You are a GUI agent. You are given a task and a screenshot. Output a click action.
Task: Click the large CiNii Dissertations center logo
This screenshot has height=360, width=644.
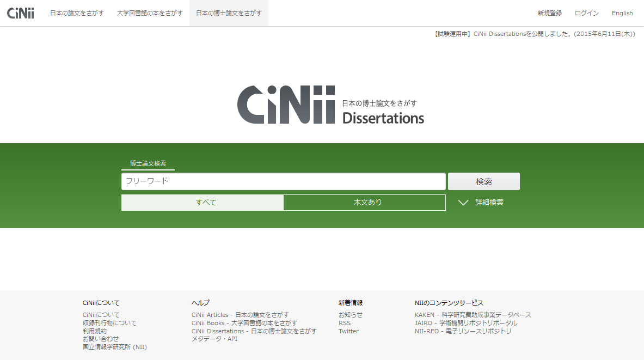coord(330,105)
